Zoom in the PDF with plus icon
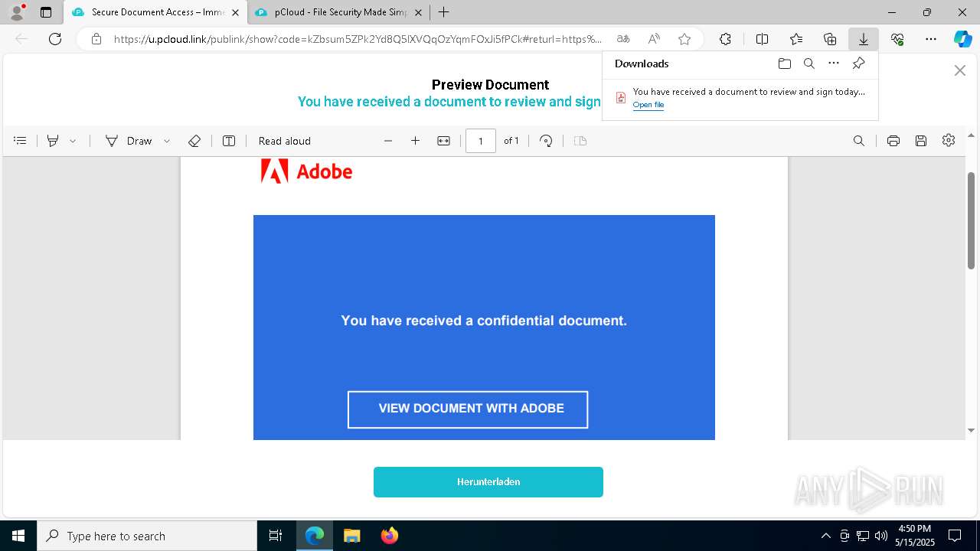 (416, 141)
